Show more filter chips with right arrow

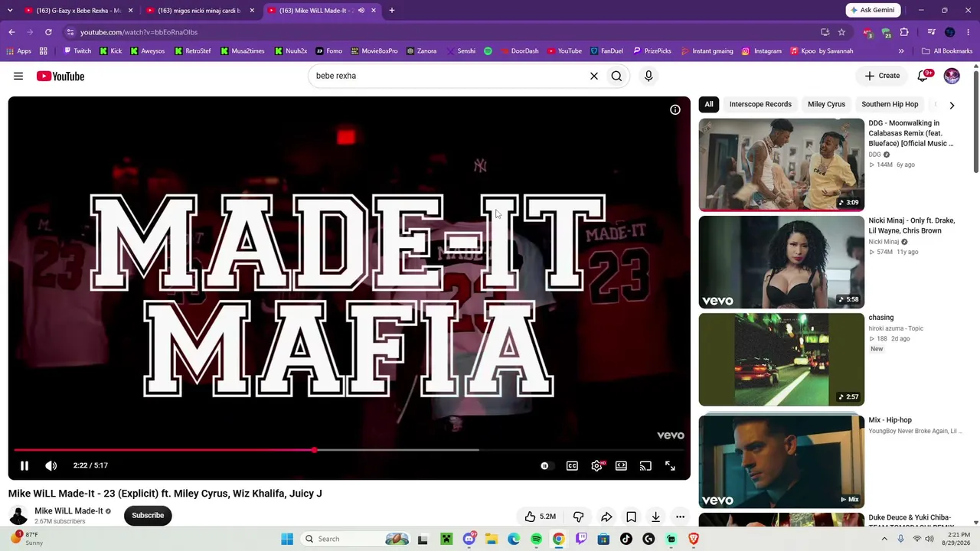pyautogui.click(x=952, y=105)
